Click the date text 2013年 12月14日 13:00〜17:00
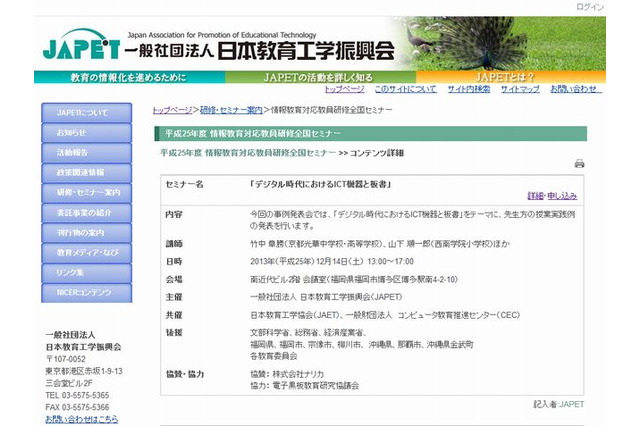 [x=332, y=261]
